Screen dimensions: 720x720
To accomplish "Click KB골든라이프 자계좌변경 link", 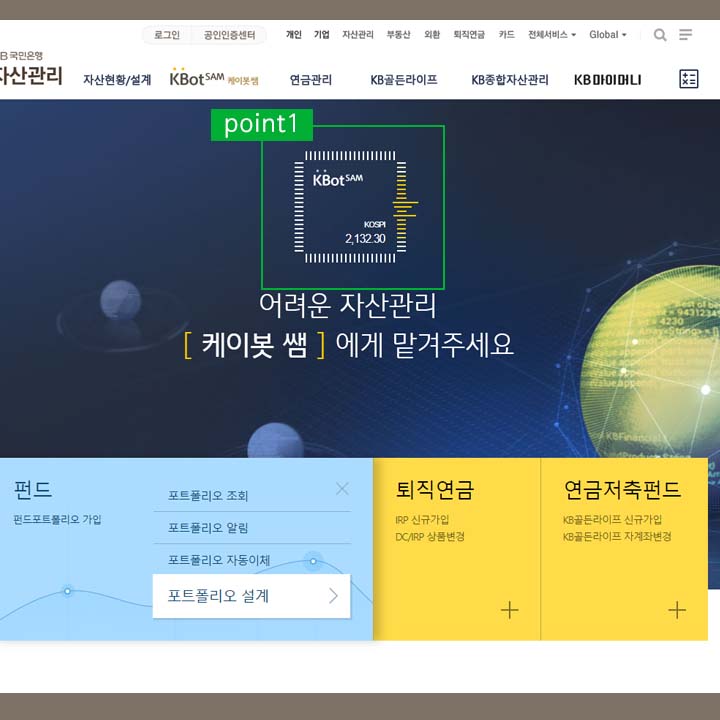I will [617, 536].
